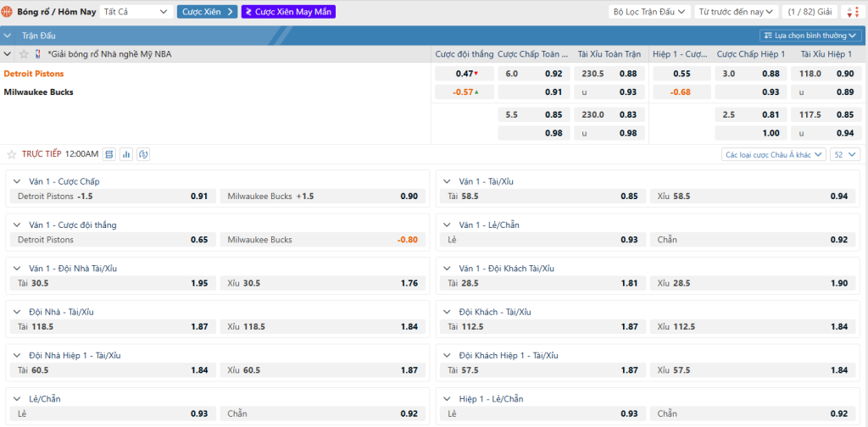Select Xỉu 28.5 at 1.90

tap(753, 283)
